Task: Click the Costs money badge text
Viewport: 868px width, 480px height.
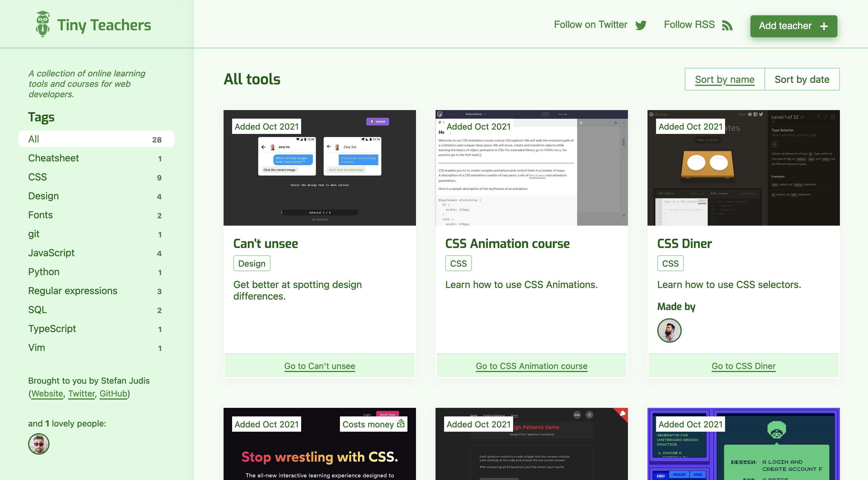Action: pyautogui.click(x=368, y=424)
